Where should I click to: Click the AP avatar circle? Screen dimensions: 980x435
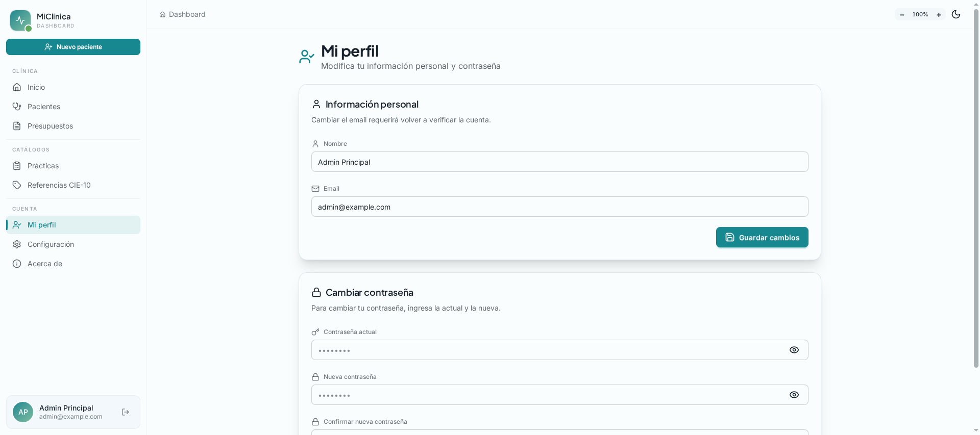coord(23,412)
